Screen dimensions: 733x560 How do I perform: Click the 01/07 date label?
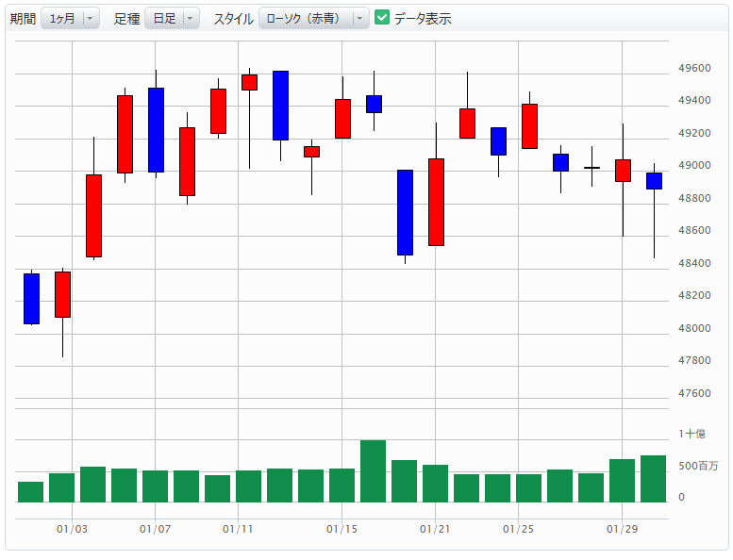(155, 530)
